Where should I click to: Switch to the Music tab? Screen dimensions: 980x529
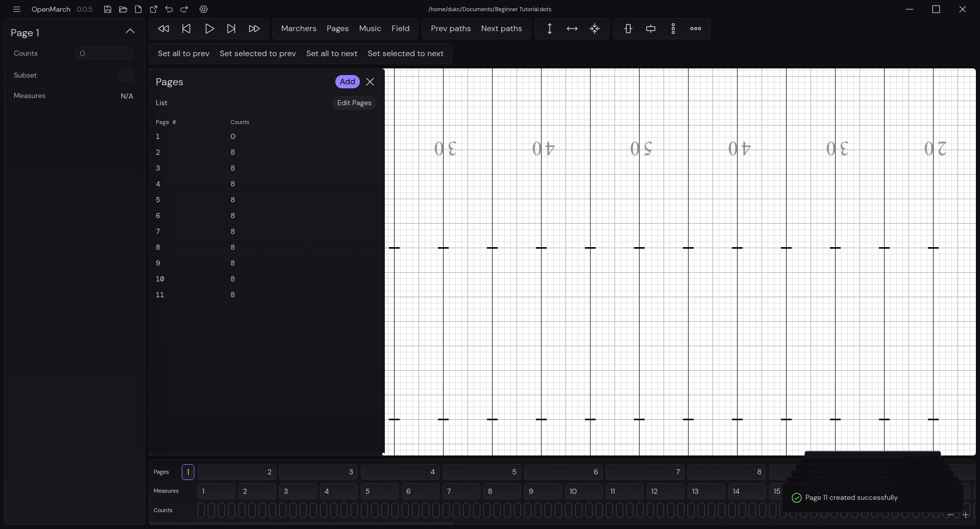tap(370, 29)
